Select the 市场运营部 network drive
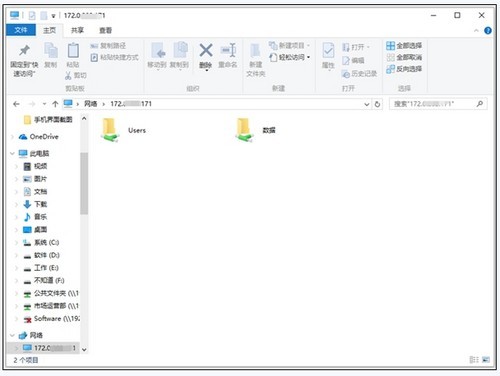The height and width of the screenshot is (376, 500). (51, 306)
